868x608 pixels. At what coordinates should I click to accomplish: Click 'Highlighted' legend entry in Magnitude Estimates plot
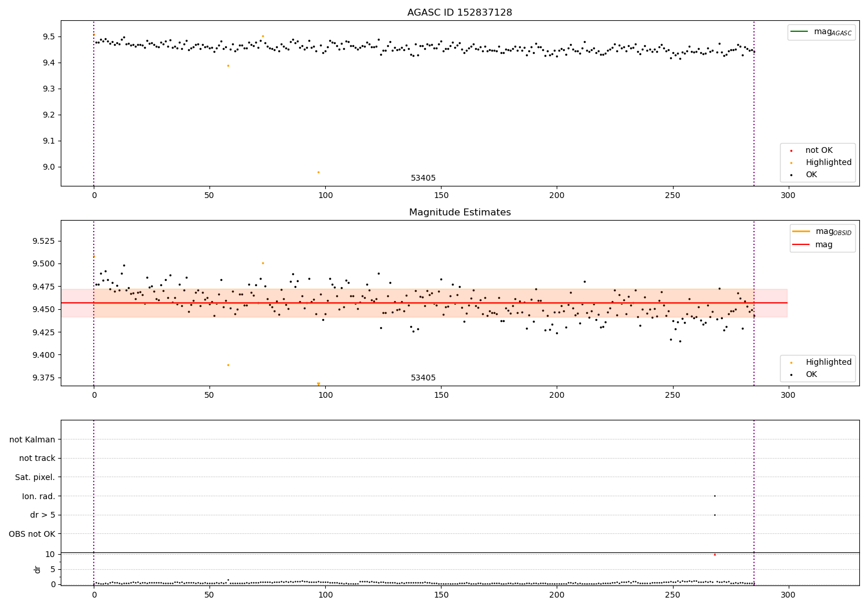[x=829, y=362]
